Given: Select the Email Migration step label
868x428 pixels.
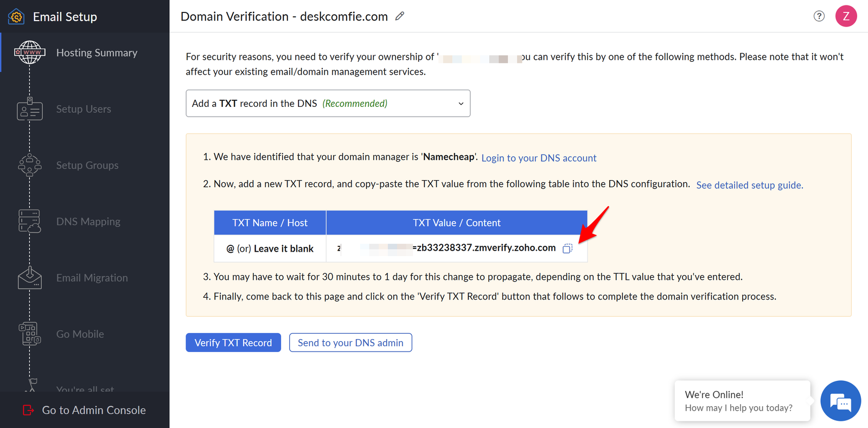Looking at the screenshot, I should click(92, 278).
